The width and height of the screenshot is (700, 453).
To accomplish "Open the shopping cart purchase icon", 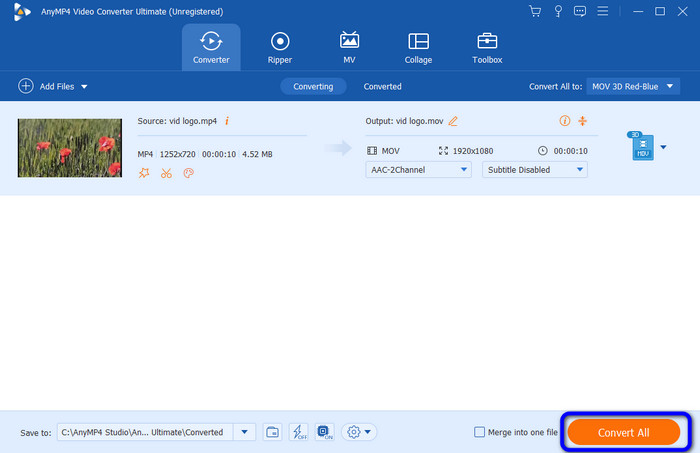I will click(535, 11).
